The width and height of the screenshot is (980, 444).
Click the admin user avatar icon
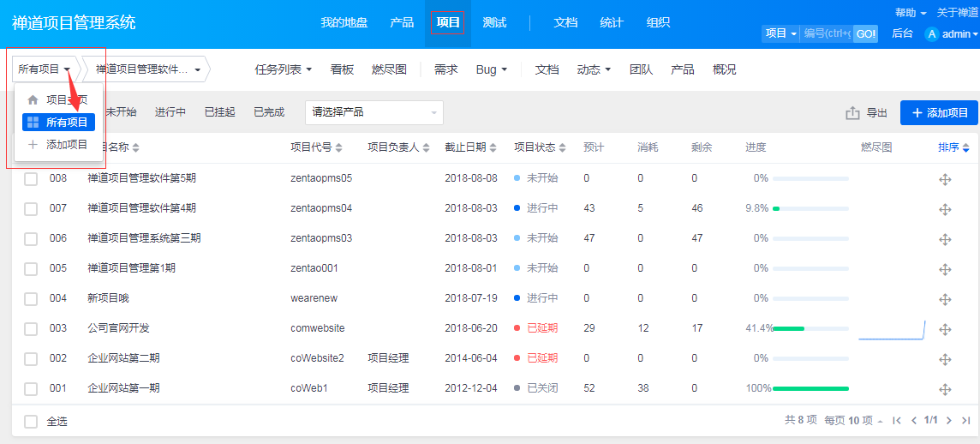pos(932,34)
